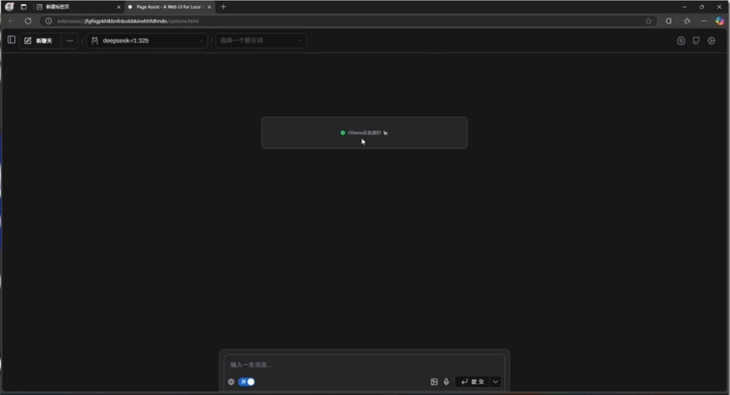Select the Page Assist browser tab
Image resolution: width=730 pixels, height=395 pixels.
(169, 7)
